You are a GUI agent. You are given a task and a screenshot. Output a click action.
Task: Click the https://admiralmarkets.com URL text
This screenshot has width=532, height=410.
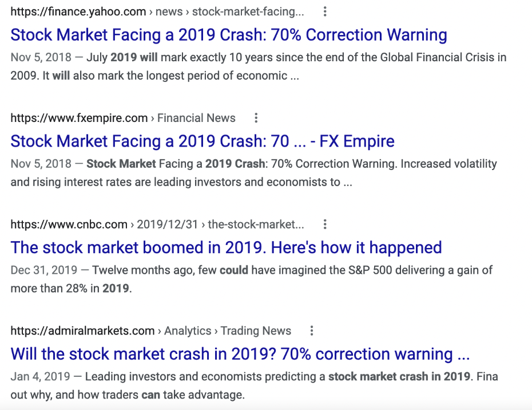(x=82, y=331)
